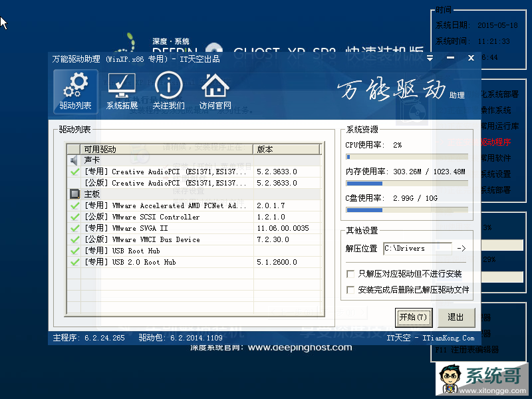Image resolution: width=532 pixels, height=399 pixels.
Task: Click 驱动包: 6.2.2014.1109 in status bar
Action: click(x=180, y=338)
